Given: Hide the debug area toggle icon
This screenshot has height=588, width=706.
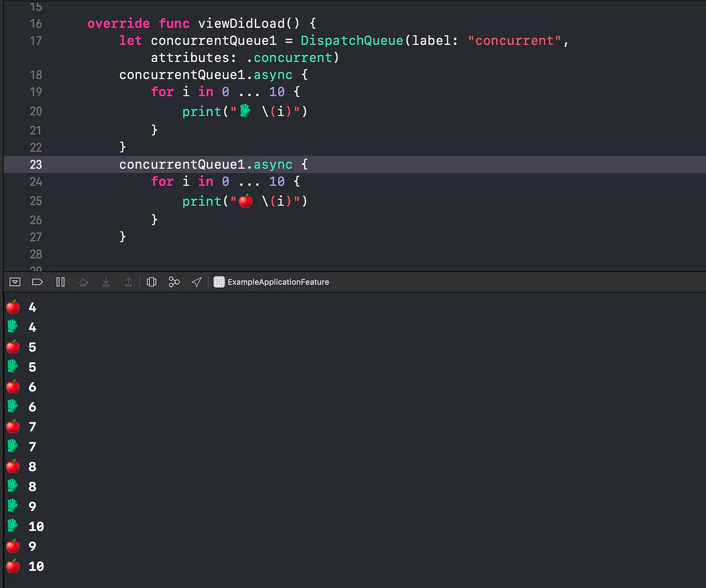Looking at the screenshot, I should coord(15,282).
